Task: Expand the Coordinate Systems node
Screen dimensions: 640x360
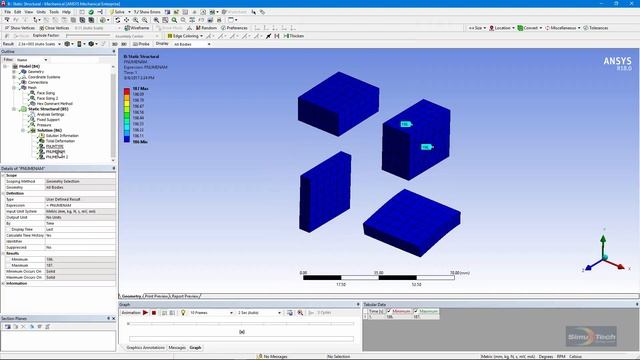Action: [14, 77]
